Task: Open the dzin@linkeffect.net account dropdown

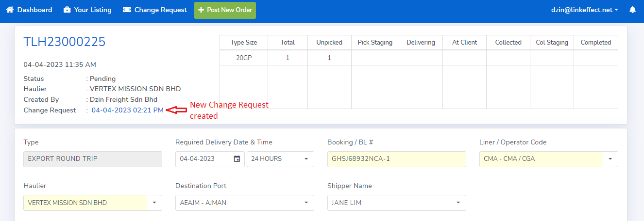Action: coord(584,10)
